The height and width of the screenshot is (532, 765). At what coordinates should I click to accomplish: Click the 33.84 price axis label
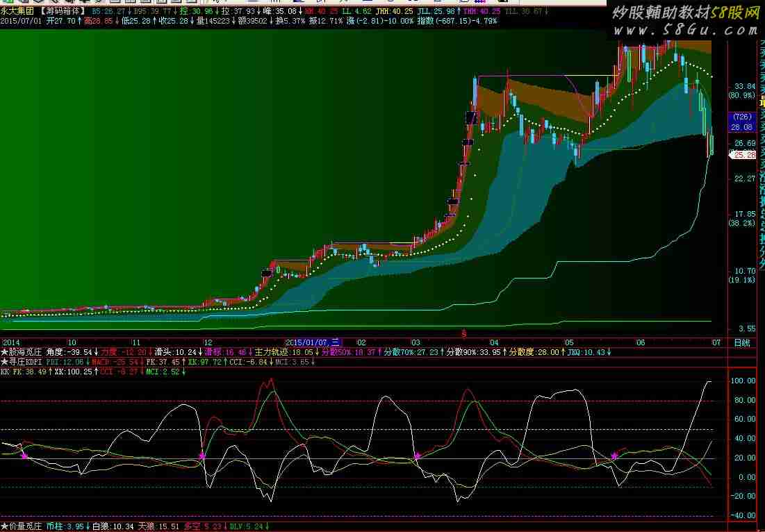tap(745, 86)
